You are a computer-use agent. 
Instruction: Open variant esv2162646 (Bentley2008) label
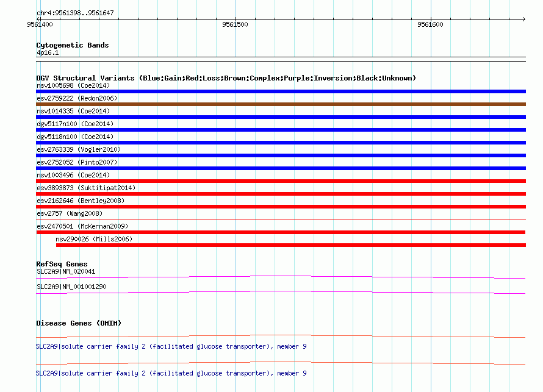[81, 201]
